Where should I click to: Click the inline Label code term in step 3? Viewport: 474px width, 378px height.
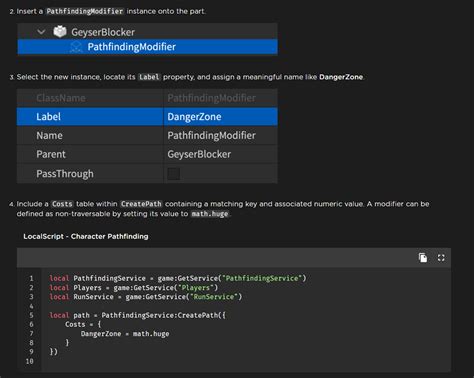(149, 77)
